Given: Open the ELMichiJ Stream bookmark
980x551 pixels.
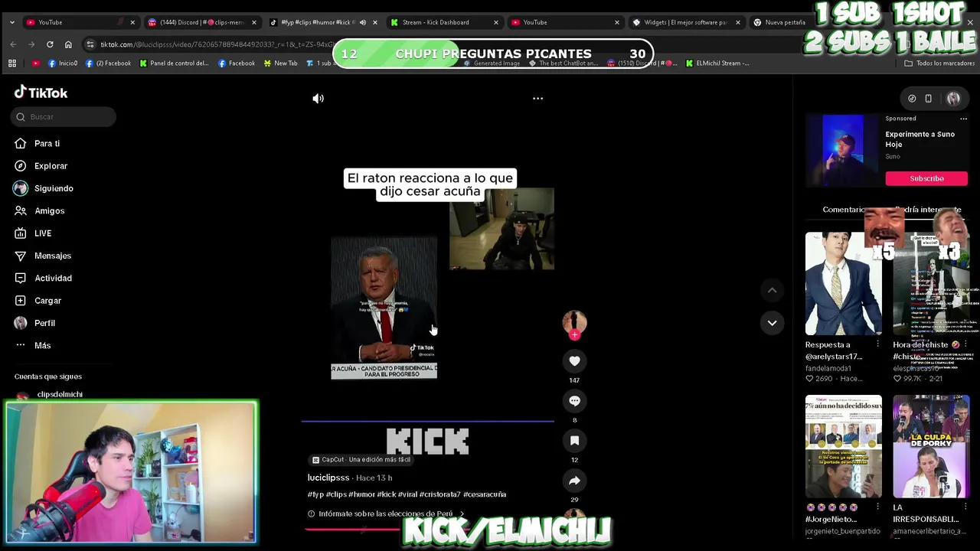Looking at the screenshot, I should click(x=718, y=64).
